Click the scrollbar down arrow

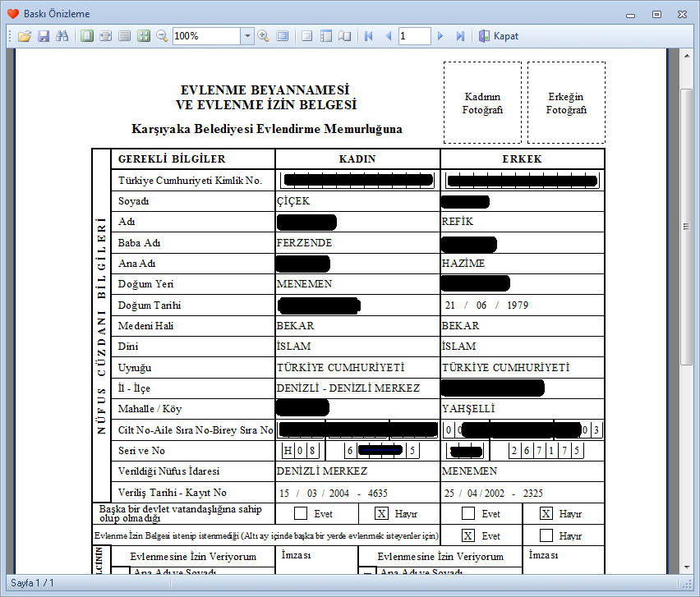(686, 567)
